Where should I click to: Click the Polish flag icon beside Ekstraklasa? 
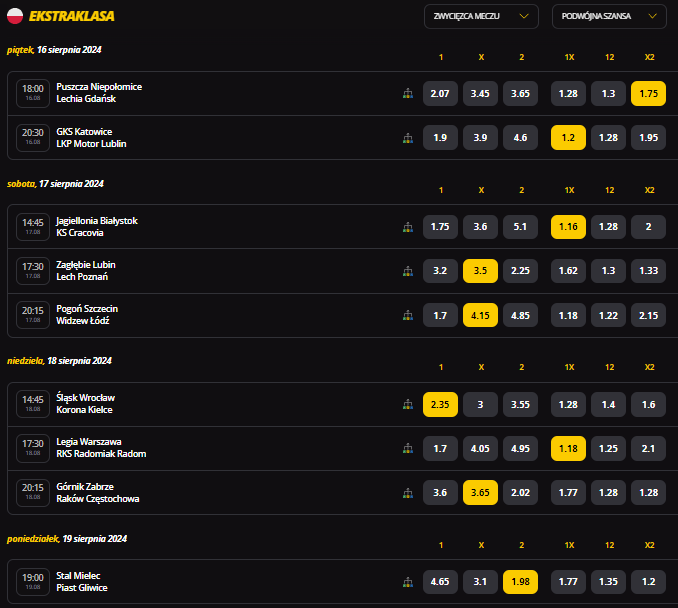15,16
